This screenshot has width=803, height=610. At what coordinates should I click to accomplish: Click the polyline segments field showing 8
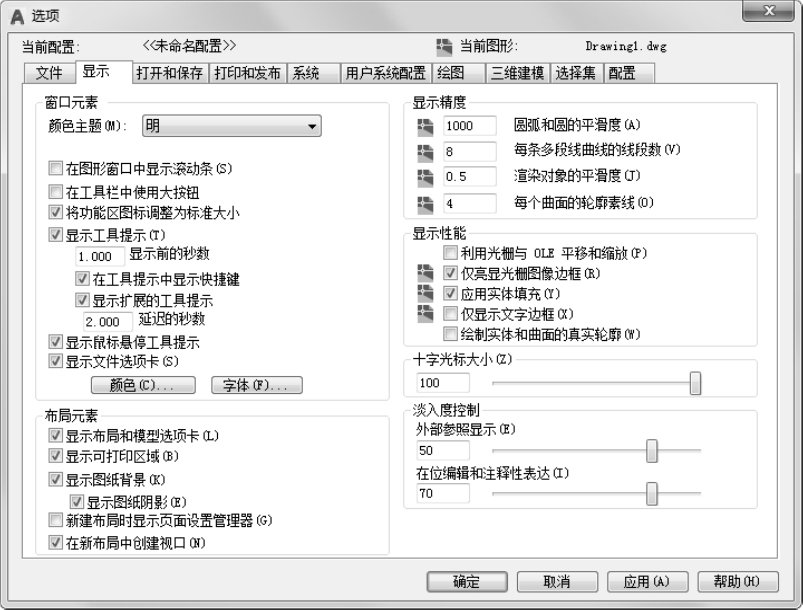tap(470, 152)
